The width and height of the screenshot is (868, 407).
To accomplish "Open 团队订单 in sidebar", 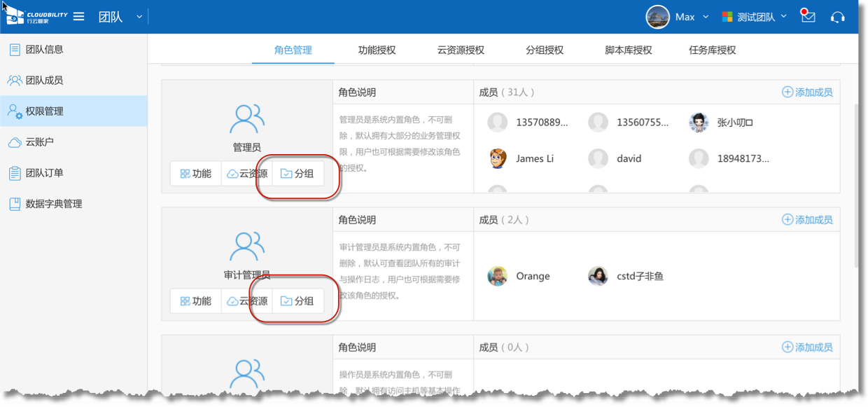I will (73, 173).
